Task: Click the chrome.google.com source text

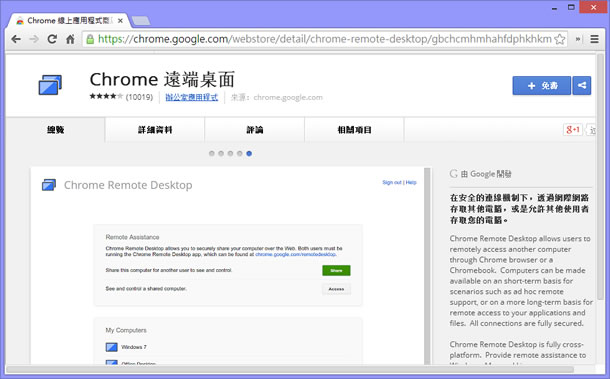Action: coord(288,97)
